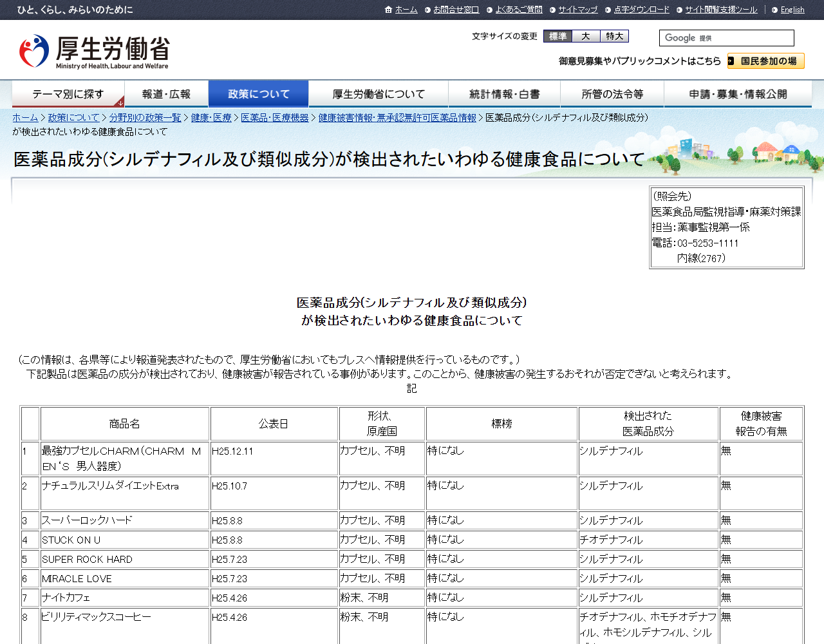The height and width of the screenshot is (644, 824).
Task: Select the product name ナチュラルスリムダイエットExtra
Action: click(110, 486)
